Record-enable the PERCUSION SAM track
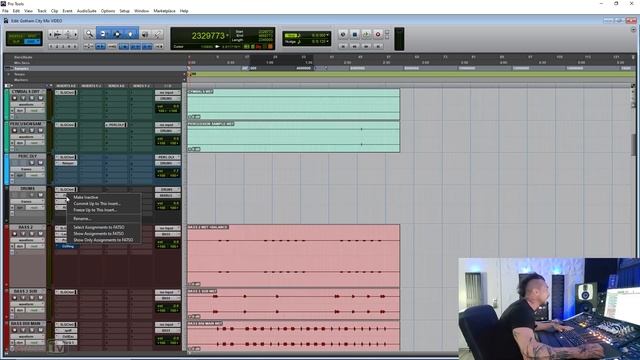 coord(15,131)
